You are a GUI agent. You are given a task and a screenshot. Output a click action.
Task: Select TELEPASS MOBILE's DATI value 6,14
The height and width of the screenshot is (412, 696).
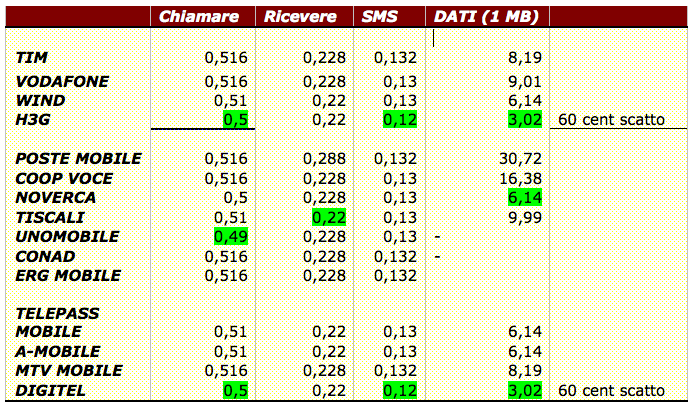pyautogui.click(x=525, y=332)
